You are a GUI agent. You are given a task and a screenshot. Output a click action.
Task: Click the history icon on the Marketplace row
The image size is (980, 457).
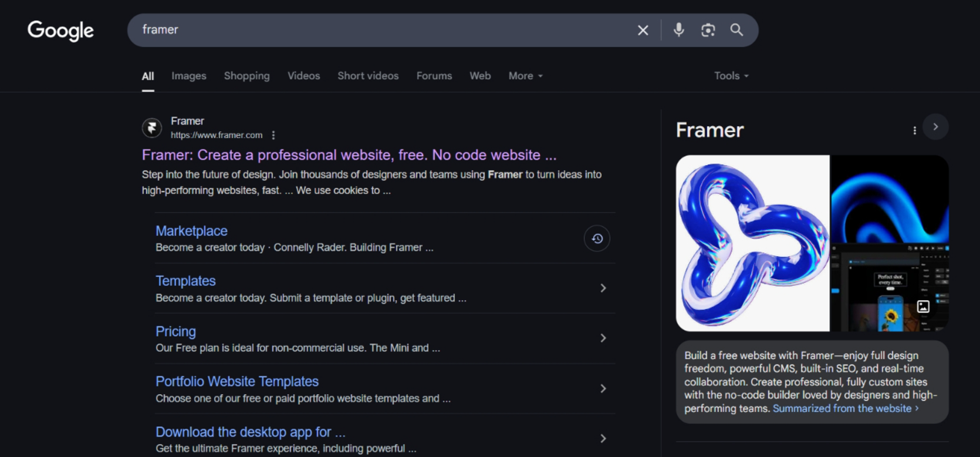coord(597,238)
